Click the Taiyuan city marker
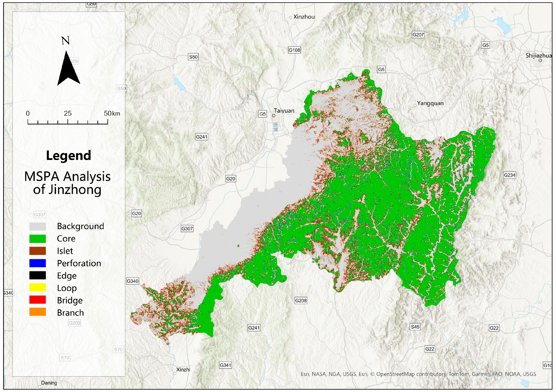This screenshot has height=392, width=556. (274, 116)
